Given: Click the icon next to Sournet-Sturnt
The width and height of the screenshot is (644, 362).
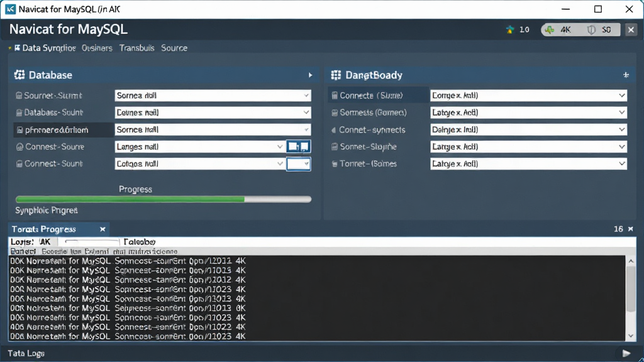Looking at the screenshot, I should pos(19,96).
